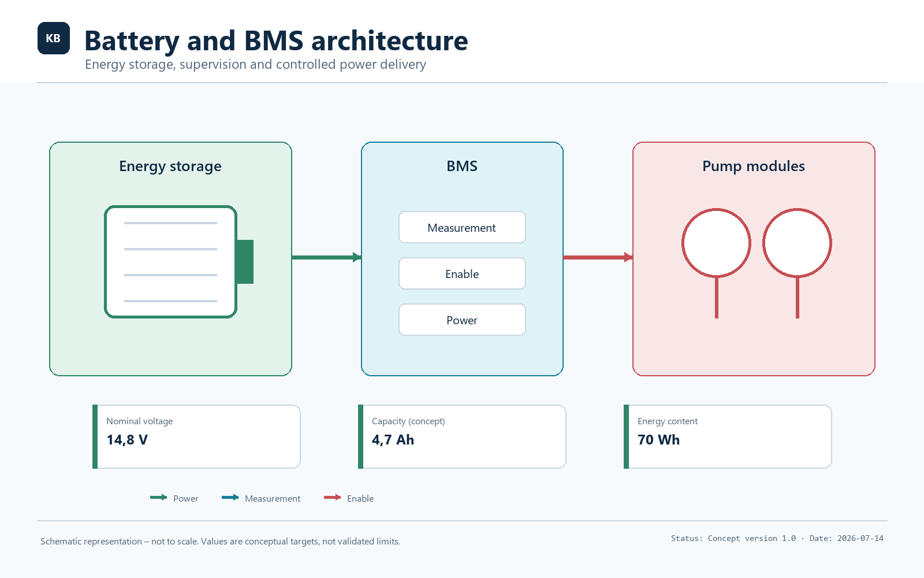Select the Enable block in BMS
The height and width of the screenshot is (578, 924).
tap(462, 273)
